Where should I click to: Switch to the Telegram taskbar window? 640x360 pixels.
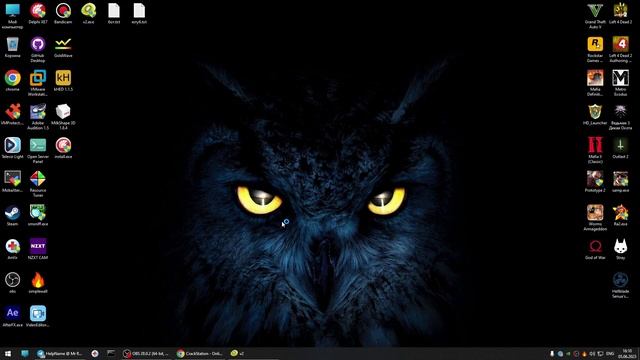coord(60,353)
